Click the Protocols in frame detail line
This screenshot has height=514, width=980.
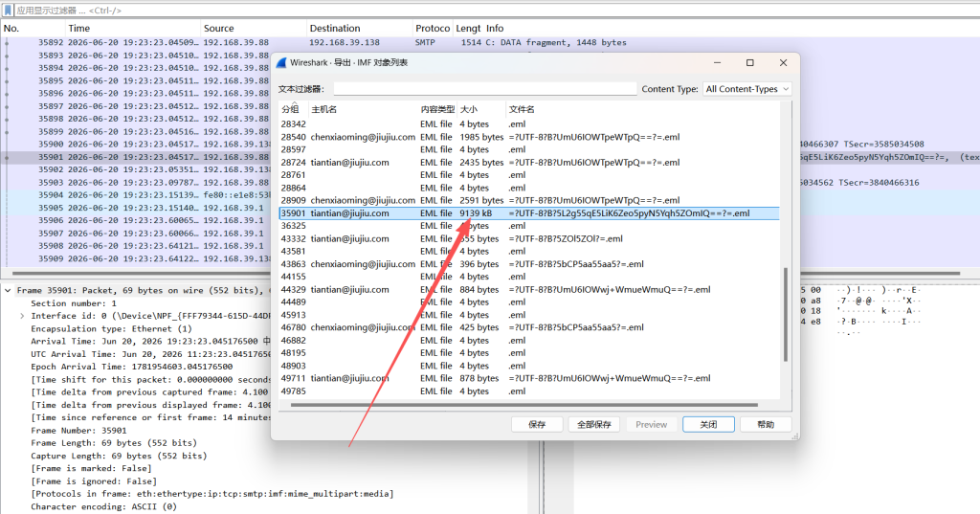212,494
